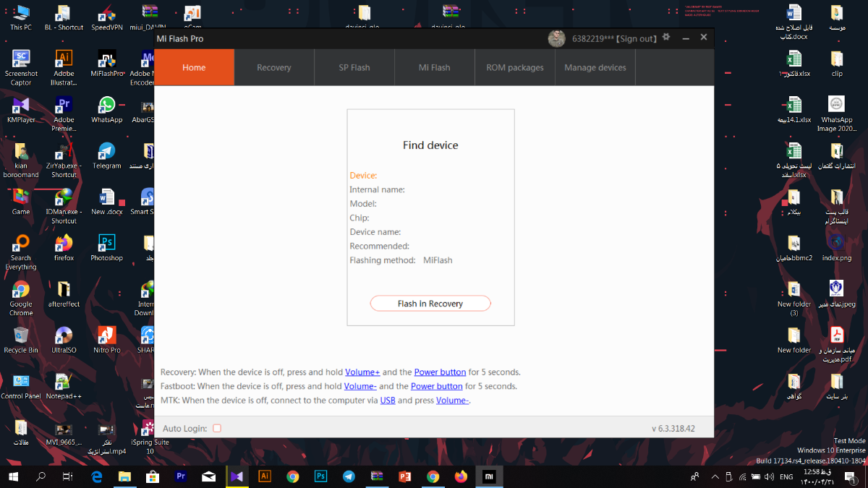This screenshot has width=868, height=488.
Task: Select New folder (3) on desktop
Action: (793, 298)
